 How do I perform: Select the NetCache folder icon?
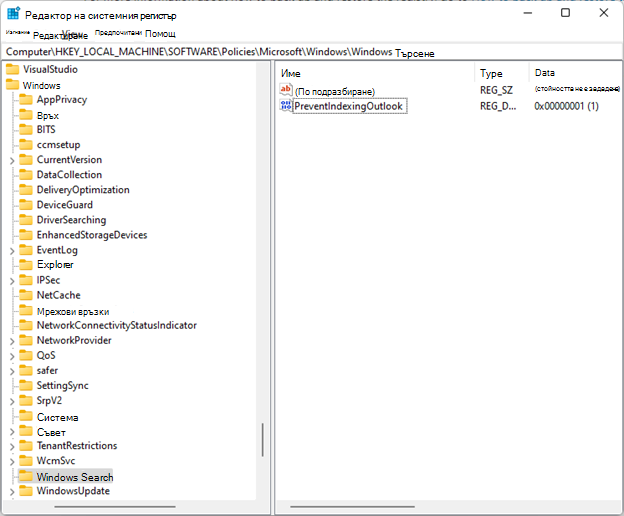(26, 295)
